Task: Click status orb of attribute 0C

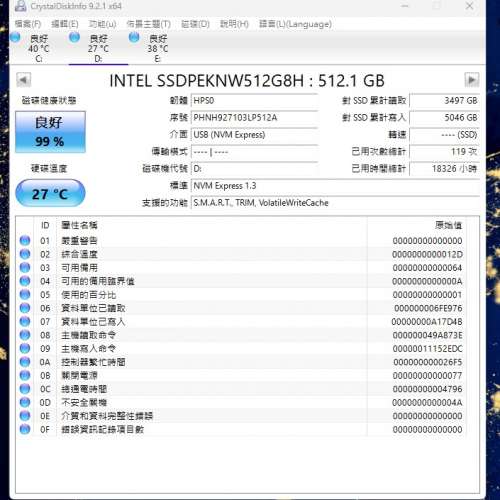Action: click(25, 389)
